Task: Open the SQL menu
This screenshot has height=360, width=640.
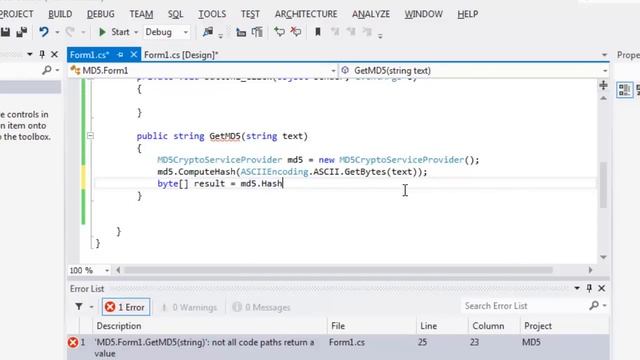Action: pyautogui.click(x=176, y=14)
